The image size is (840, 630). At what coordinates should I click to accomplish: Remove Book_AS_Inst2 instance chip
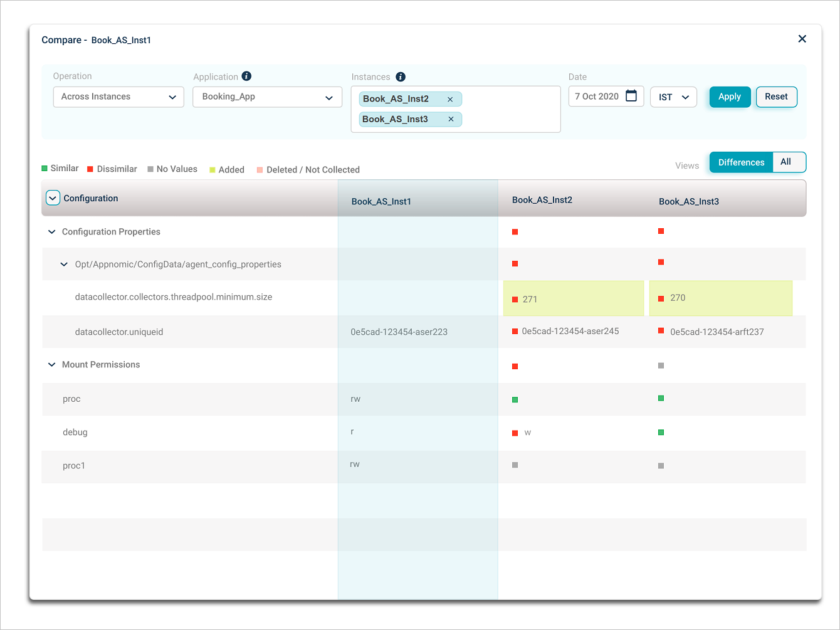[x=450, y=99]
